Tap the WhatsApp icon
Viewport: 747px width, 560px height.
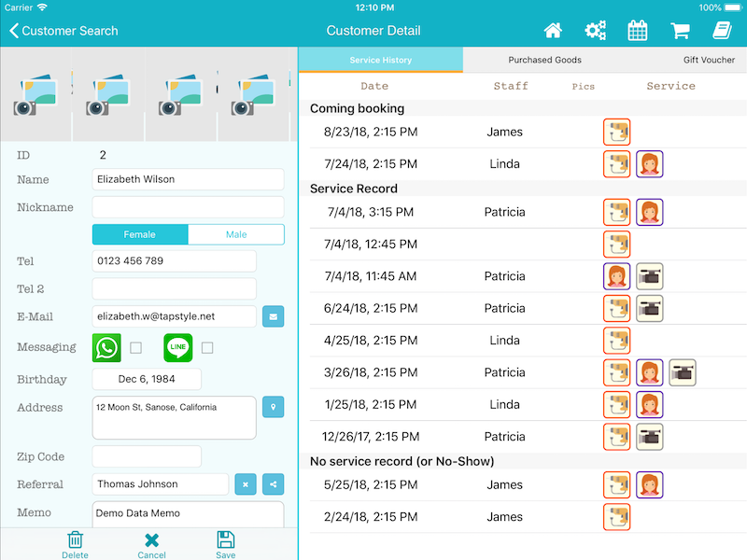point(106,347)
